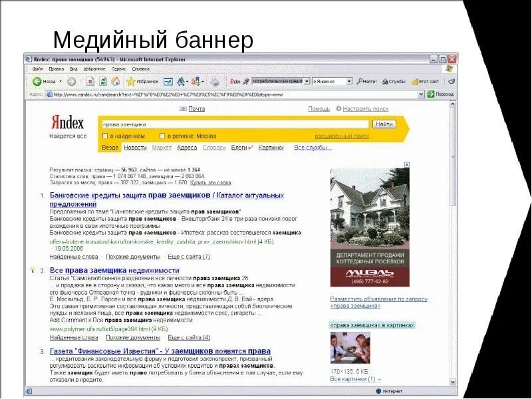Open the 170×135 picture result thumbnail
The height and width of the screenshot is (399, 532).
[350, 348]
